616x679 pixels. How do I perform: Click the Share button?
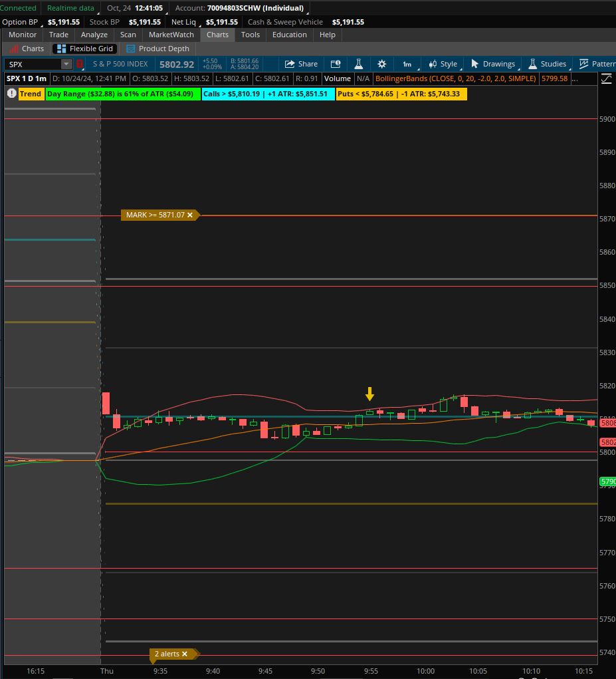301,64
